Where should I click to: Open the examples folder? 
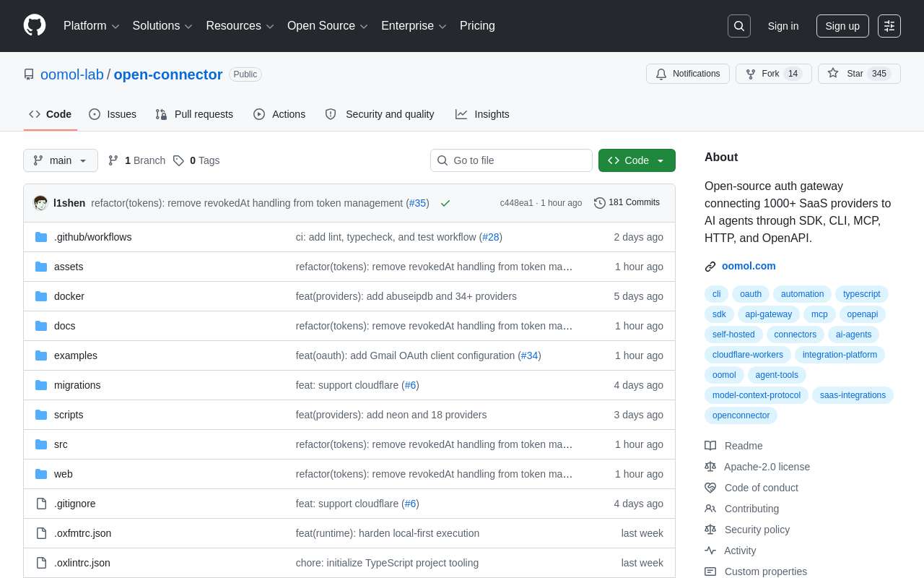tap(76, 355)
